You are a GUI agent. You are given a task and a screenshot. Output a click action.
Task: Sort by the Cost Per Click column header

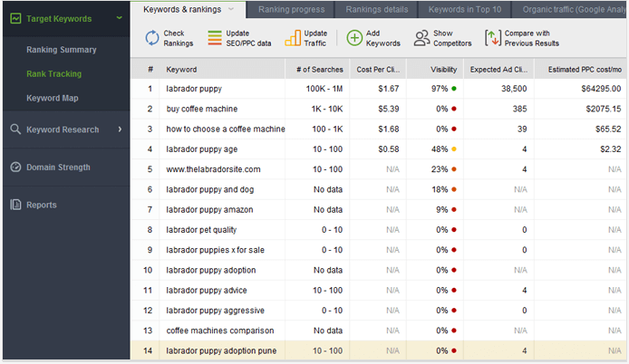pos(378,70)
